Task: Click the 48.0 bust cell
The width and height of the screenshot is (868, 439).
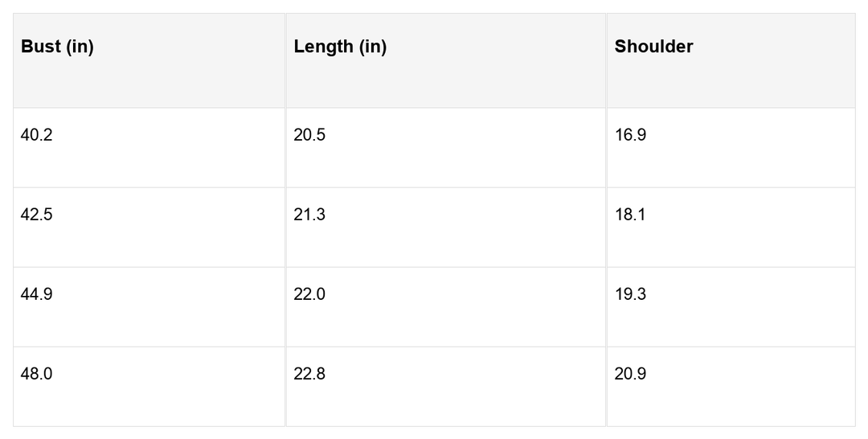Action: pos(37,374)
